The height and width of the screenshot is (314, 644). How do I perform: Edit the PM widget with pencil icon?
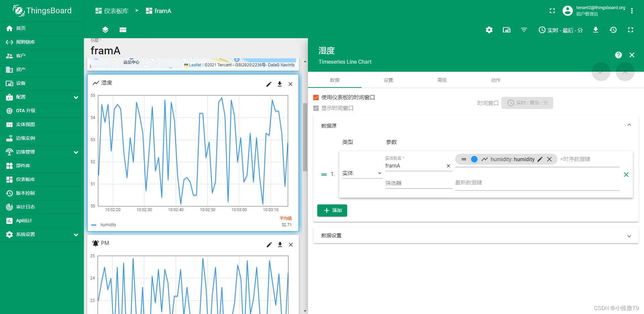(x=269, y=245)
